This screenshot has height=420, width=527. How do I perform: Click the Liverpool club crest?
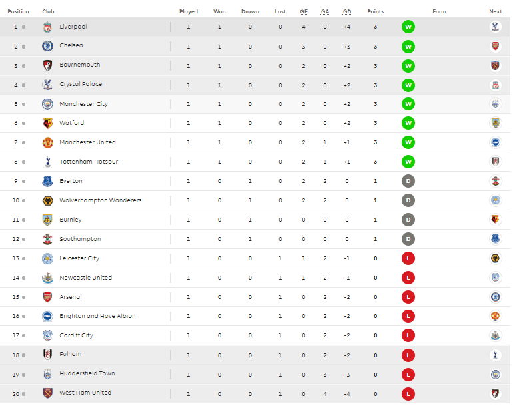coord(47,27)
